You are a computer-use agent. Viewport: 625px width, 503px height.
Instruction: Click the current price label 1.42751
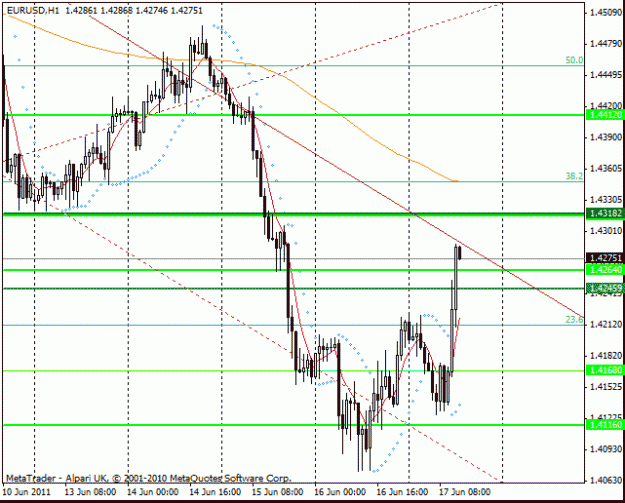point(605,258)
